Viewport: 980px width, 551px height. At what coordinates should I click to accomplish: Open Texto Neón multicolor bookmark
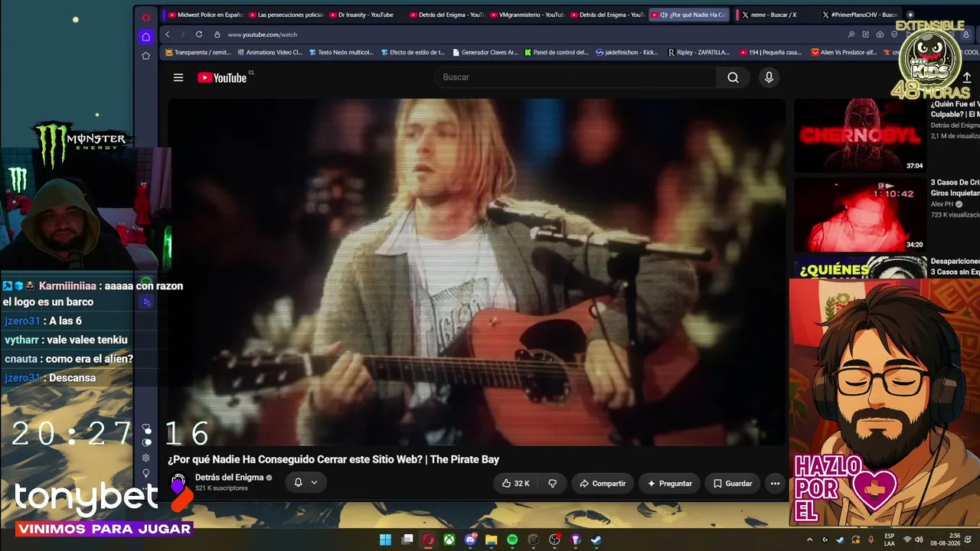341,53
